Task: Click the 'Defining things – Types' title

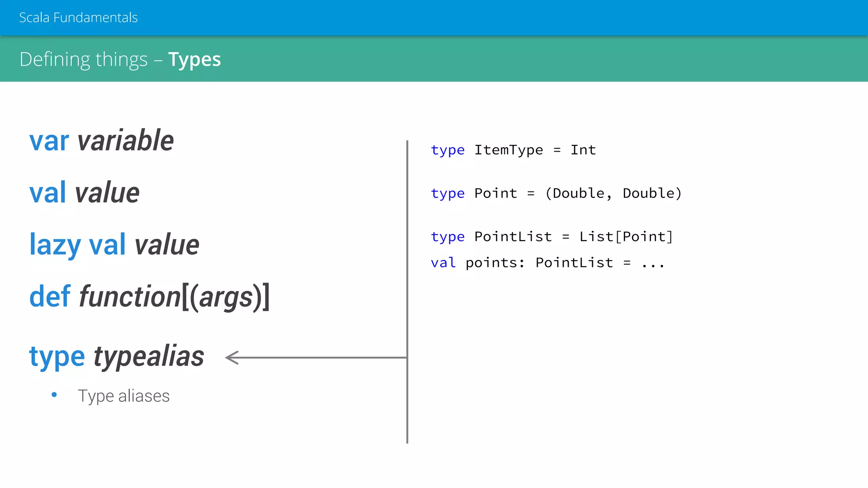Action: (x=120, y=59)
